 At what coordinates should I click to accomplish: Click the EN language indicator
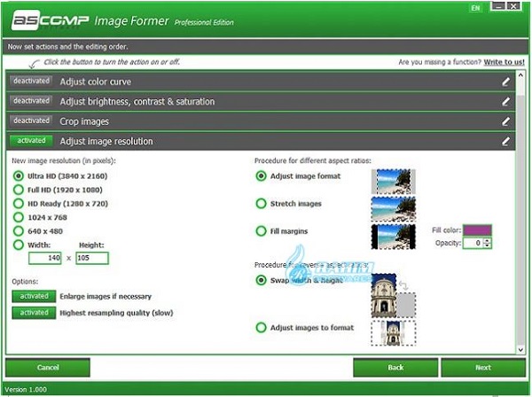coord(475,8)
